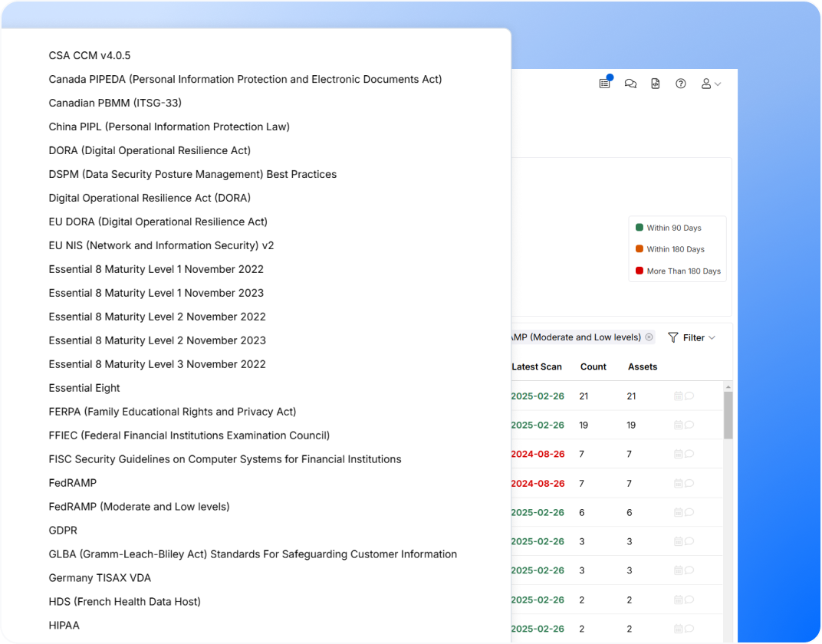This screenshot has height=644, width=822.
Task: Choose Essential 8 Maturity Level 1 November 2023
Action: tap(156, 293)
